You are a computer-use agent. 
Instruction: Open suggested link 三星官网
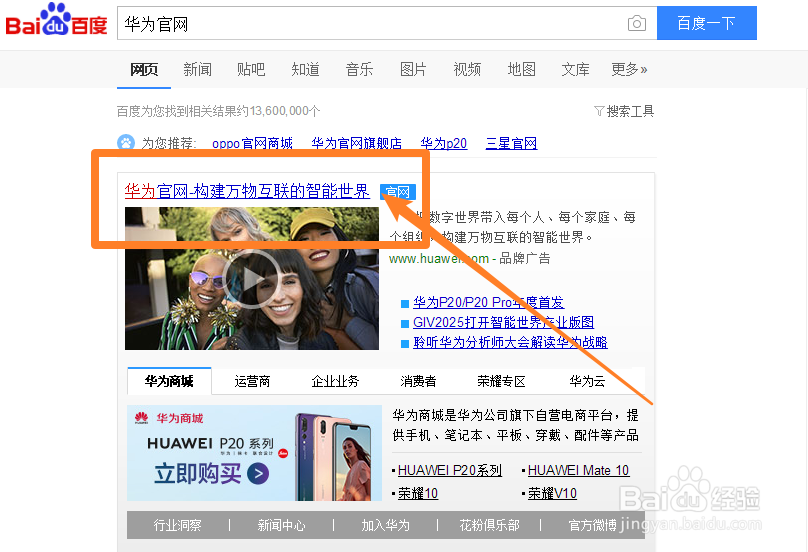click(511, 143)
